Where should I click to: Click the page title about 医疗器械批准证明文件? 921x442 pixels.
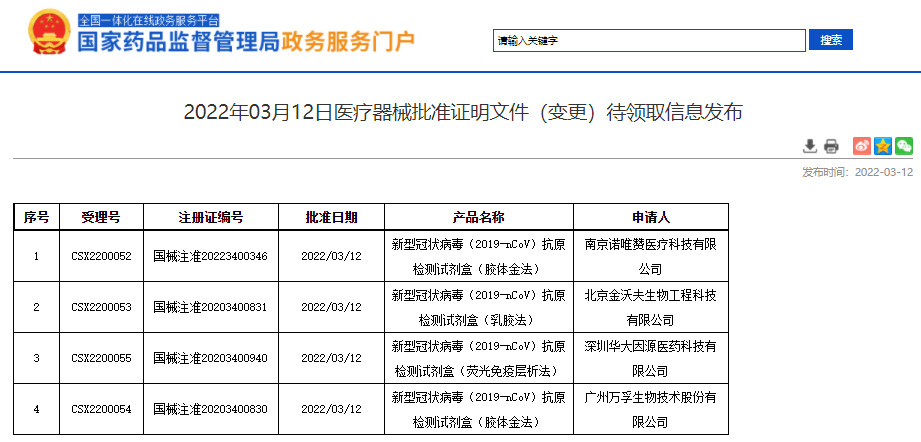click(463, 112)
